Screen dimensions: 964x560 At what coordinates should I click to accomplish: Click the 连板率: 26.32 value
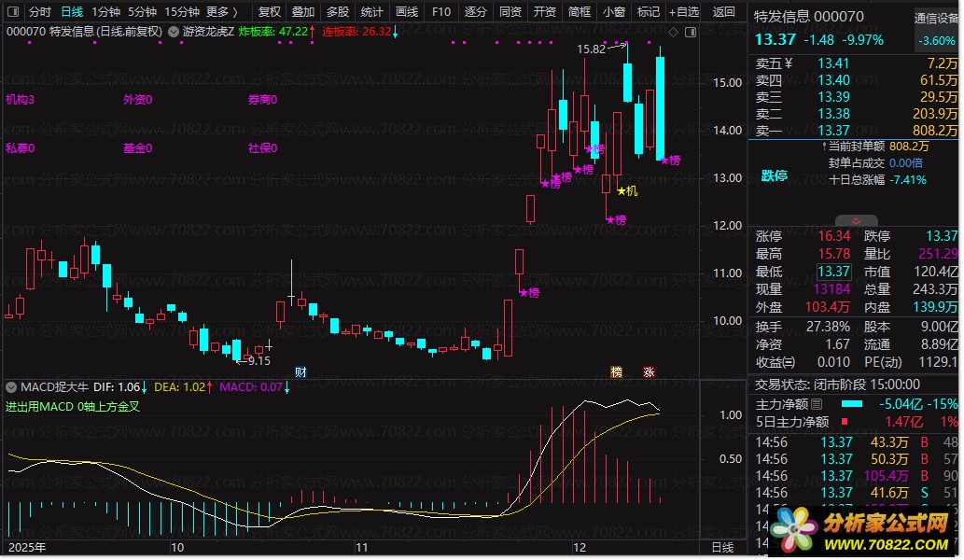[360, 32]
